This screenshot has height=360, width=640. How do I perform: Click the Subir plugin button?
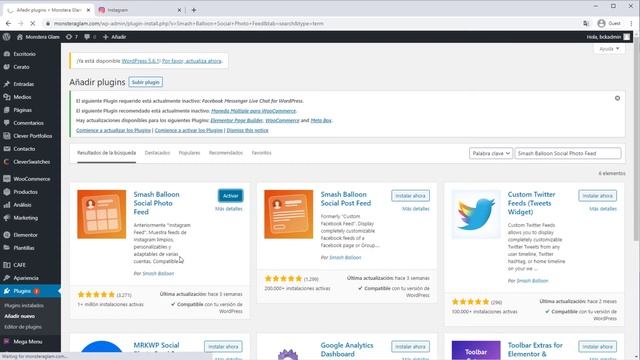pos(145,82)
